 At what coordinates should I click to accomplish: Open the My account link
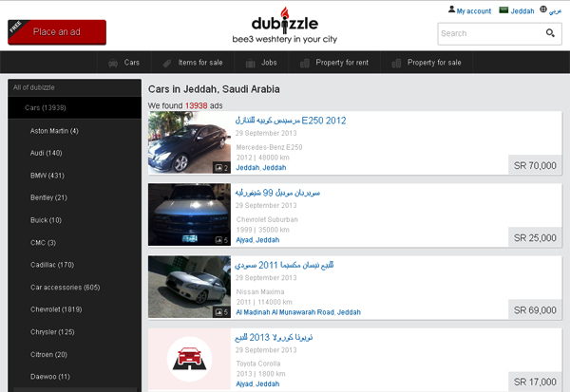[x=474, y=11]
